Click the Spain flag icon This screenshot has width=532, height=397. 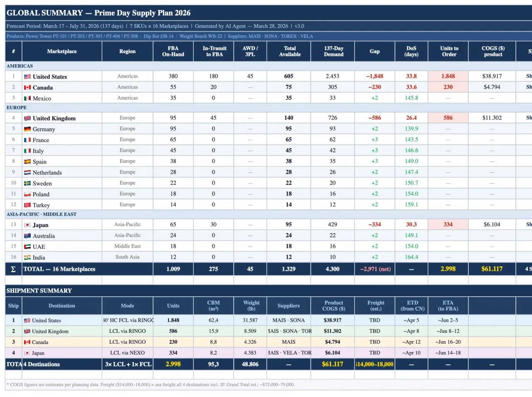pyautogui.click(x=27, y=161)
